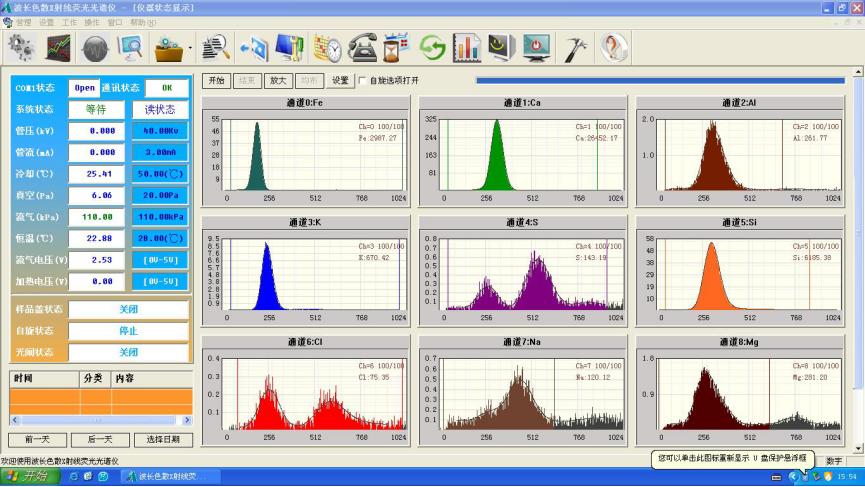Open the 设置 menu in menu bar
The height and width of the screenshot is (487, 865).
click(x=46, y=23)
